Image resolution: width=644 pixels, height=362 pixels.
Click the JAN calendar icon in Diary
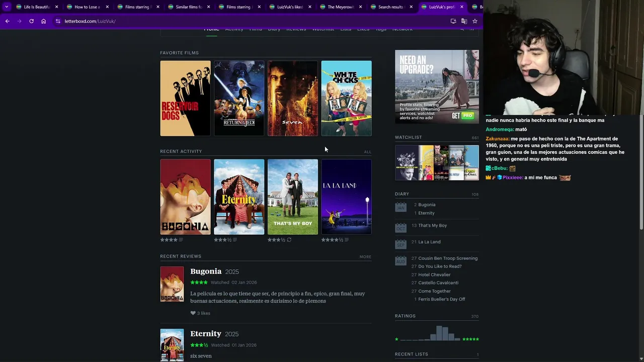coord(400,207)
